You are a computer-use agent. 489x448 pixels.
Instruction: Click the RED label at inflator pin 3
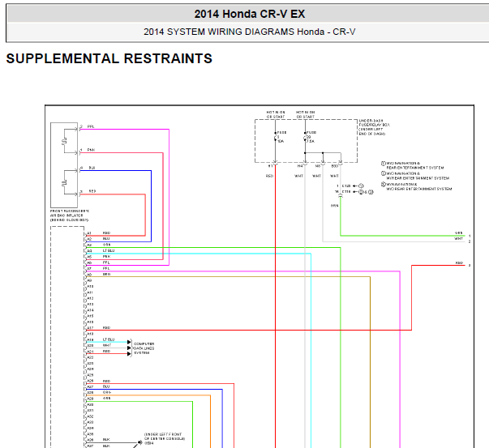[92, 191]
